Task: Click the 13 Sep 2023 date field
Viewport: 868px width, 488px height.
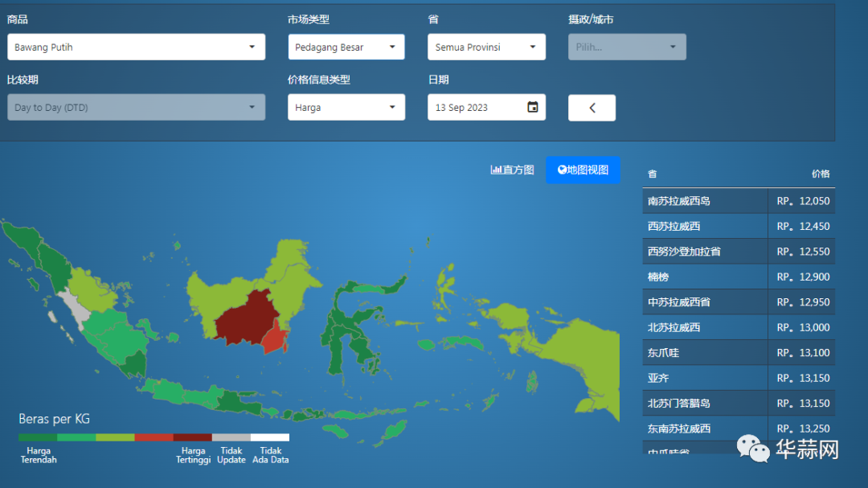Action: tap(486, 108)
